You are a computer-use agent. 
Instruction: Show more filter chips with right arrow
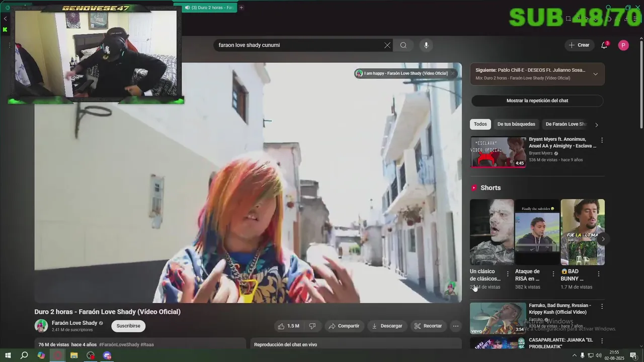tap(597, 125)
